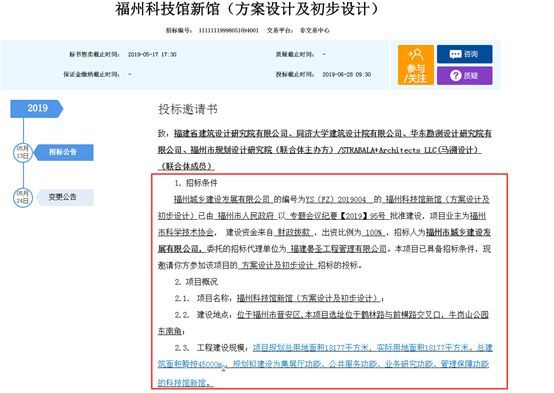Click the 标书售卖截止时间 label

tap(94, 54)
